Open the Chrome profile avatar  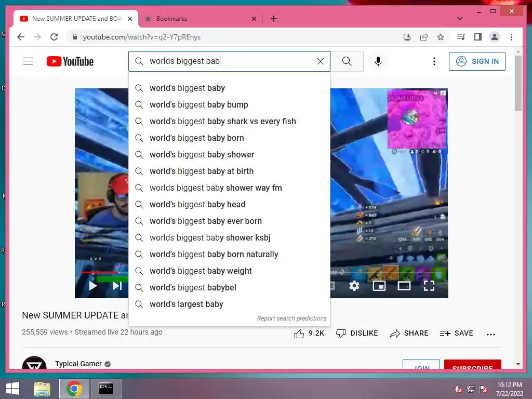(x=495, y=37)
